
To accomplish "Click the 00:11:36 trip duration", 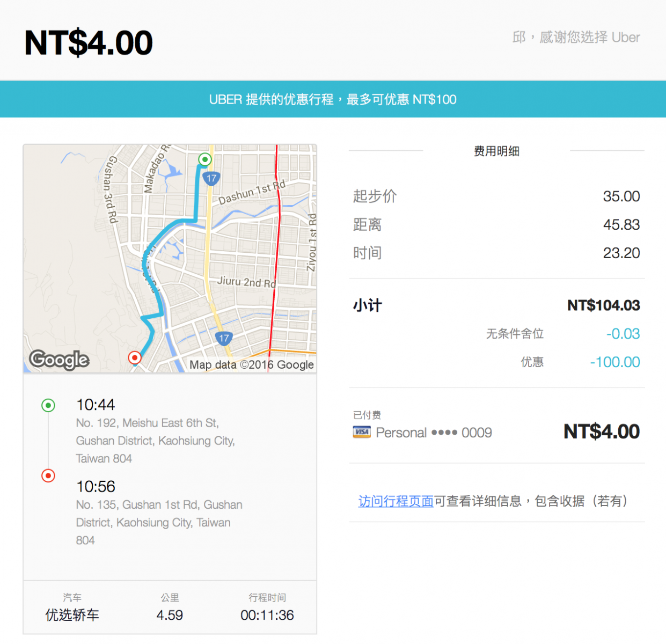I will [267, 615].
